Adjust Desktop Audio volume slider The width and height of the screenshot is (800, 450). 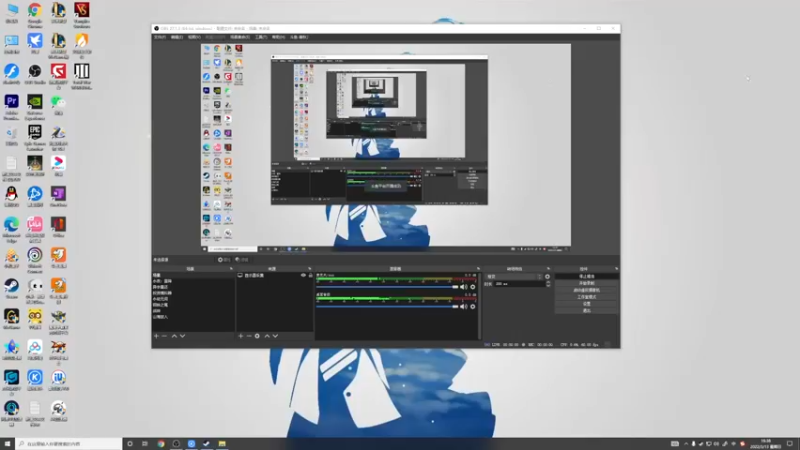click(387, 307)
